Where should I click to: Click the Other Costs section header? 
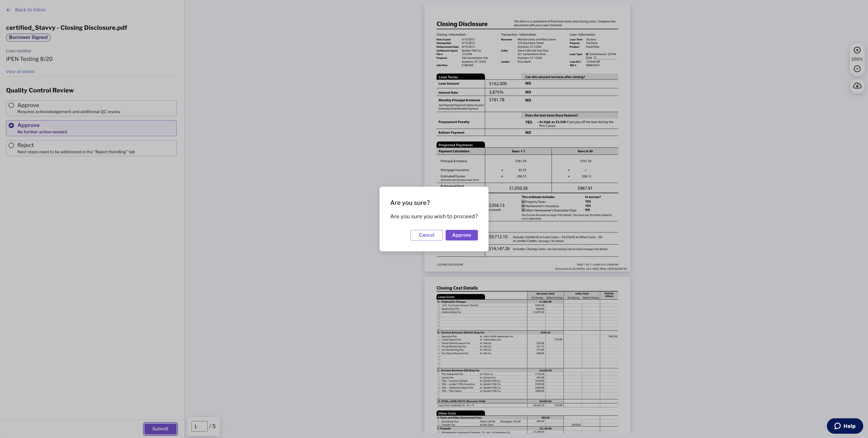[460, 413]
